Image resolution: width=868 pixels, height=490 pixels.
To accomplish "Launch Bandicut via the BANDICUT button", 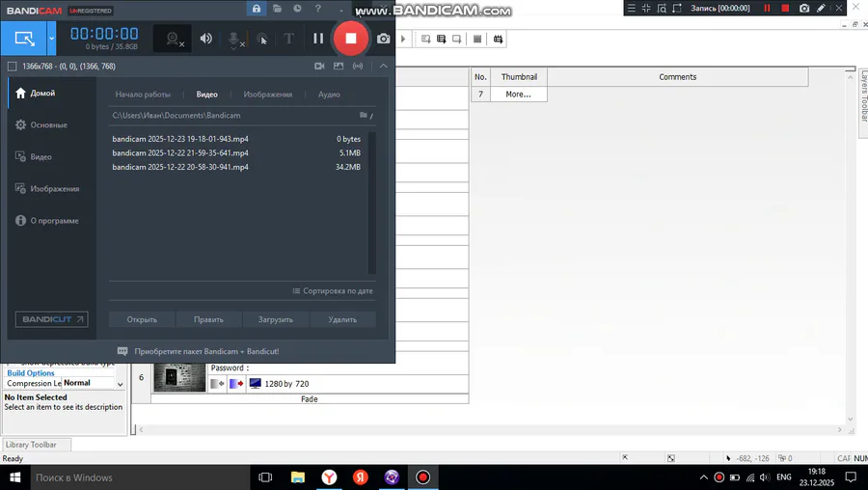I will (51, 319).
